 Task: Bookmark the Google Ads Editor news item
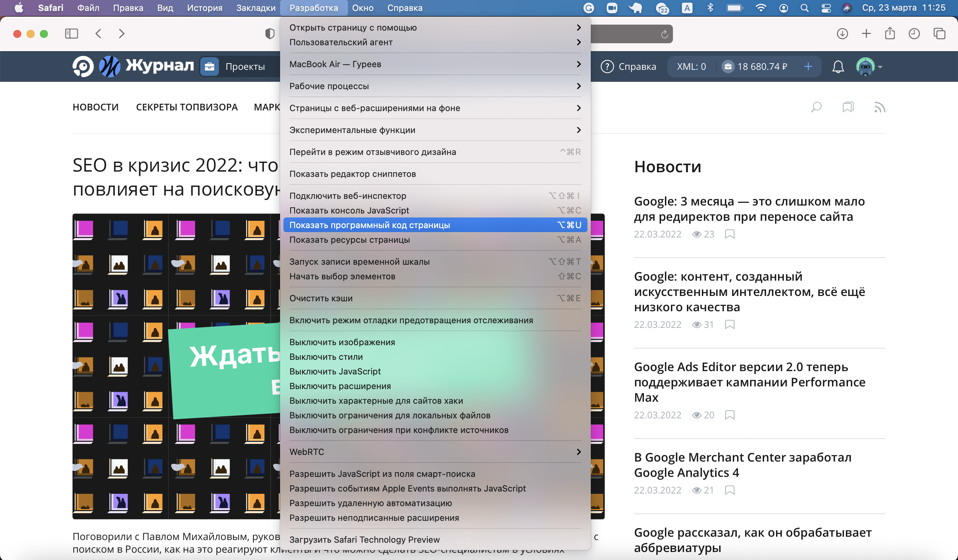[x=729, y=415]
